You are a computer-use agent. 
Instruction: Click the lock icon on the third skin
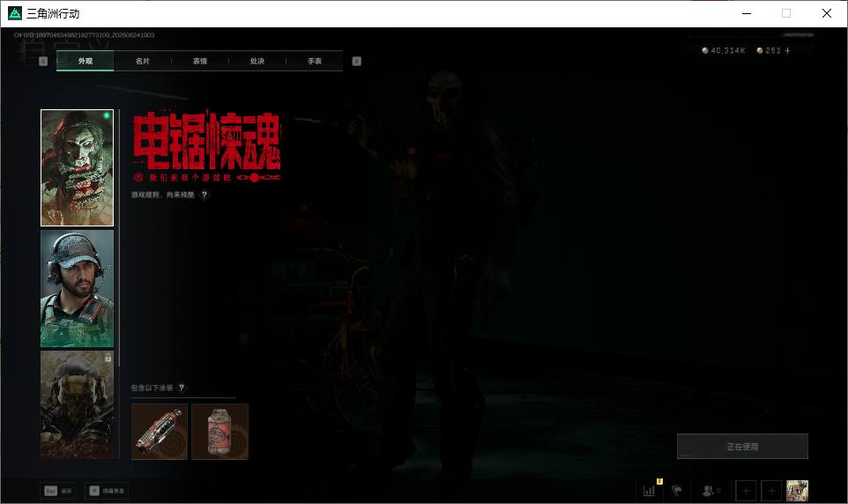tap(108, 358)
